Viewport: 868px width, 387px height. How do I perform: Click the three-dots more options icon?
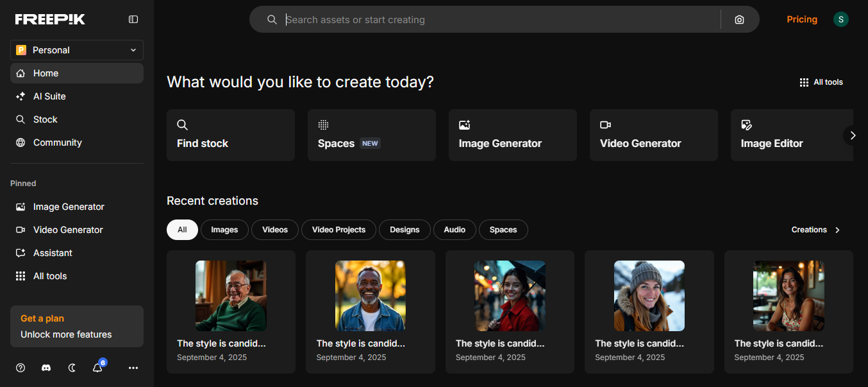133,368
